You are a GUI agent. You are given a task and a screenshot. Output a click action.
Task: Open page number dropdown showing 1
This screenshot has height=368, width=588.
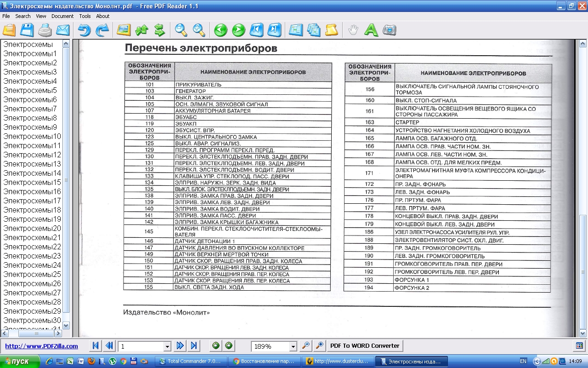click(167, 346)
